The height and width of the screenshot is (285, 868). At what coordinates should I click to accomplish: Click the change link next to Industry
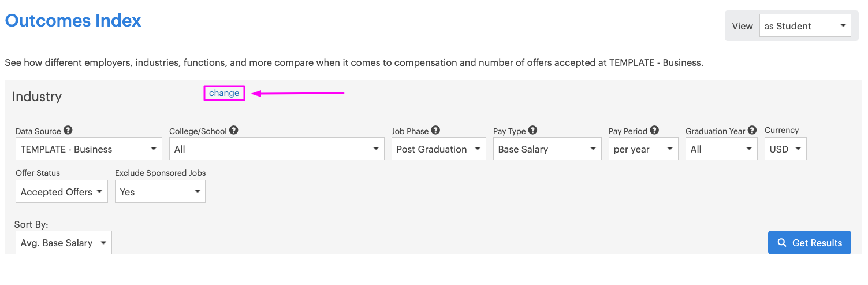(x=224, y=93)
